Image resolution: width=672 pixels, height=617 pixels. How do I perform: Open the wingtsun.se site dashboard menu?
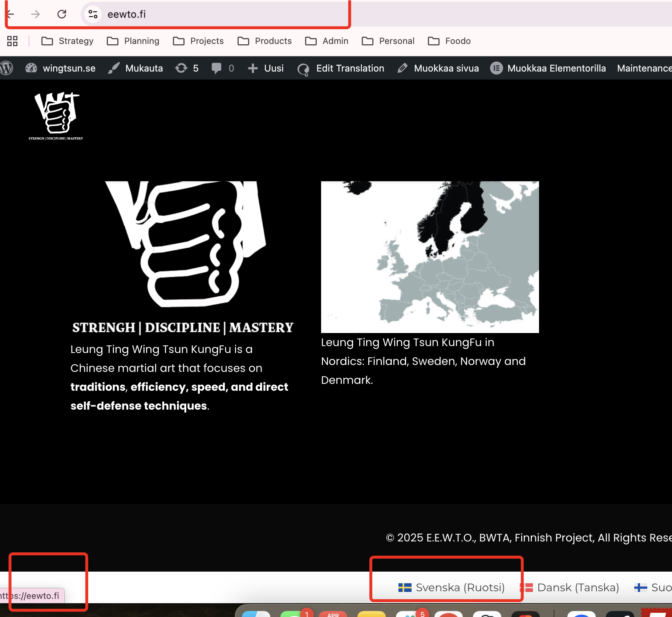(x=60, y=68)
